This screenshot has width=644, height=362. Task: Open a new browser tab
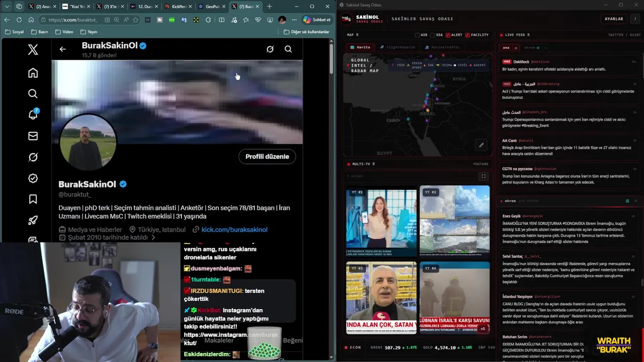click(269, 7)
